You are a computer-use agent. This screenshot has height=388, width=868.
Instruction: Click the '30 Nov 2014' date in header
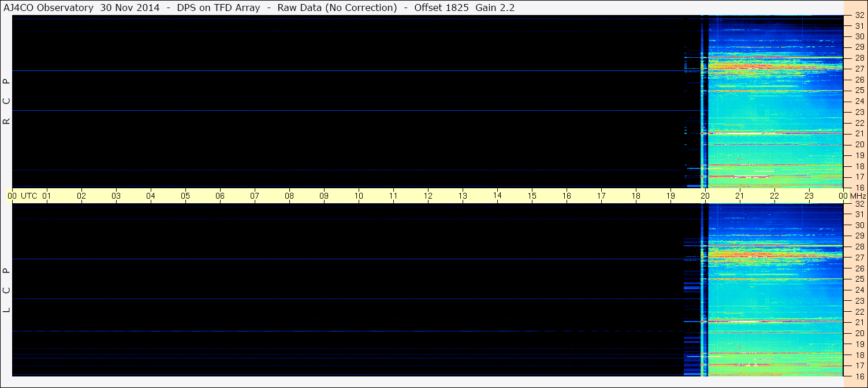pos(130,8)
